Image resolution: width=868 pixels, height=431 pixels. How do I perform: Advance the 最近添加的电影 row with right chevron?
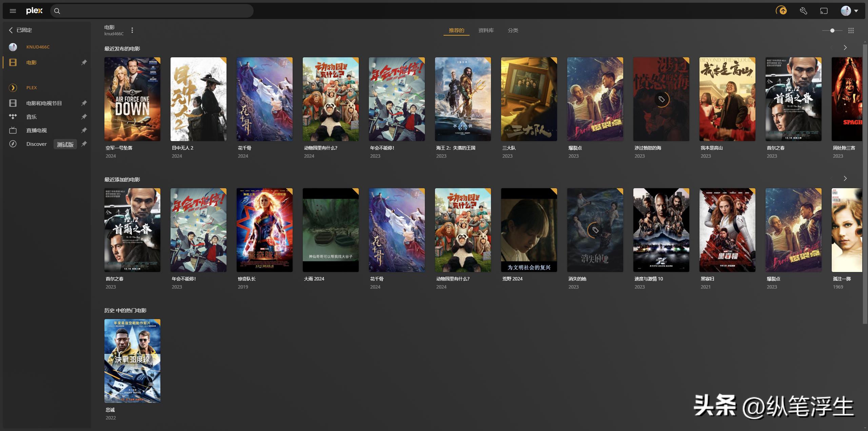coord(845,178)
